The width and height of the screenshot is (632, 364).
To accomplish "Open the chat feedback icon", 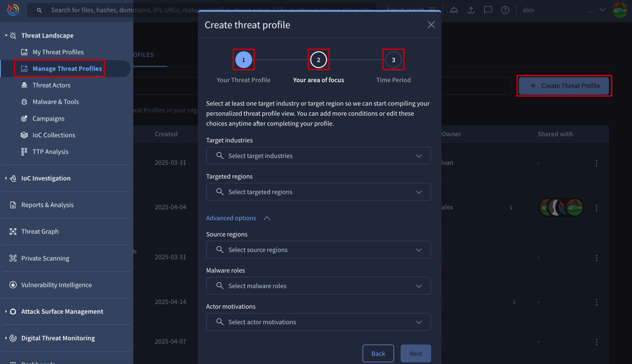I will [x=488, y=10].
